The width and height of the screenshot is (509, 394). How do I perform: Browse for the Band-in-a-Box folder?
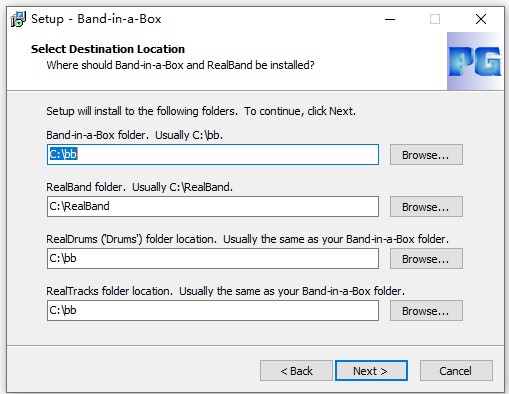[x=426, y=155]
